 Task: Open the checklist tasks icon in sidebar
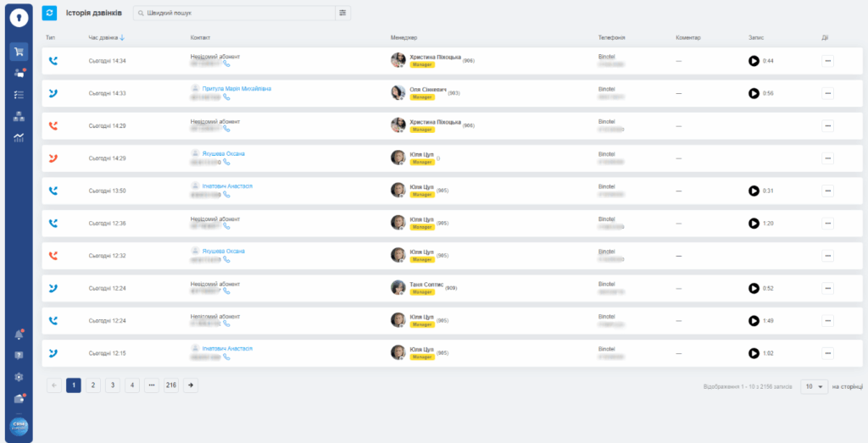point(19,95)
